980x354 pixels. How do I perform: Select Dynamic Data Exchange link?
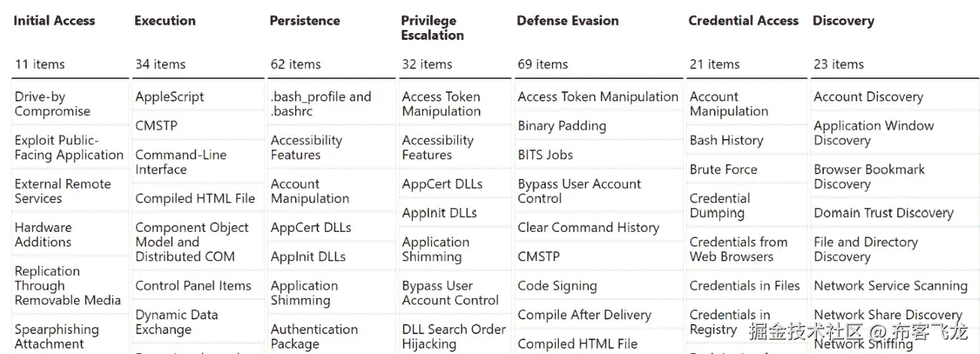(176, 322)
